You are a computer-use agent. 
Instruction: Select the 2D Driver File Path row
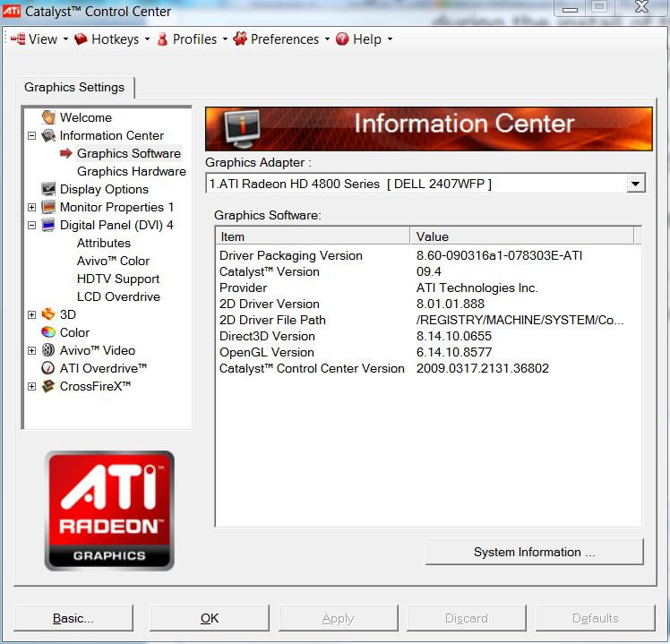click(428, 320)
